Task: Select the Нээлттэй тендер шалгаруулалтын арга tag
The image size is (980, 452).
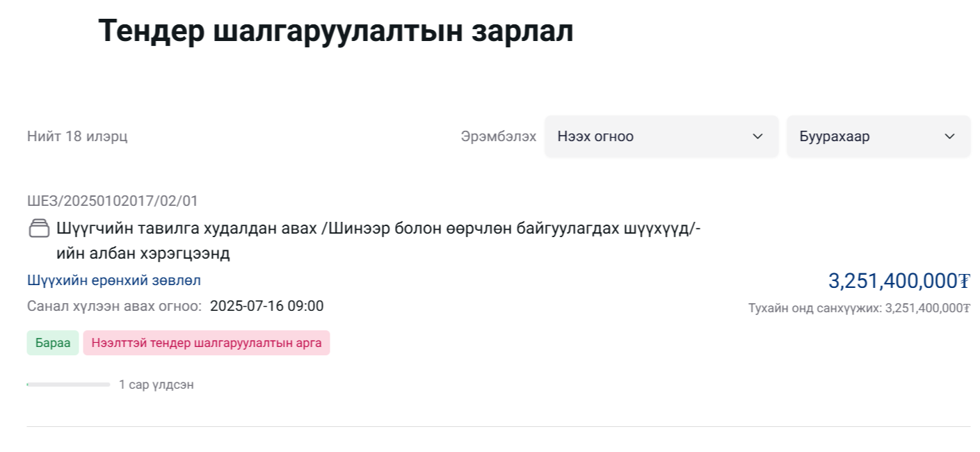Action: [x=207, y=343]
